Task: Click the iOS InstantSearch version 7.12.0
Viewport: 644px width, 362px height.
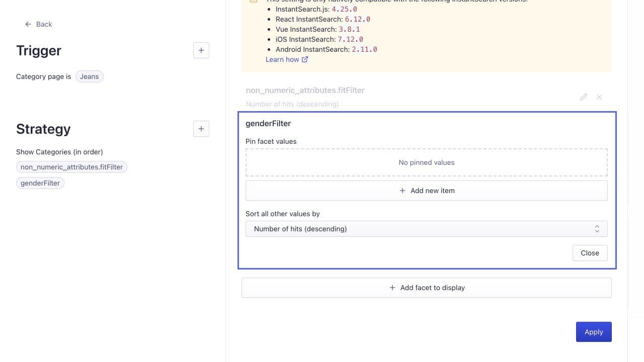Action: point(350,39)
